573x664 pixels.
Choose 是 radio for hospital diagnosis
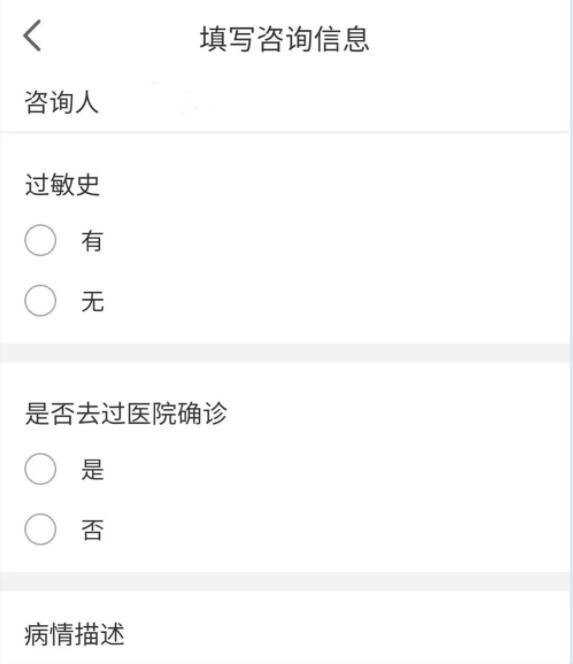pos(40,469)
